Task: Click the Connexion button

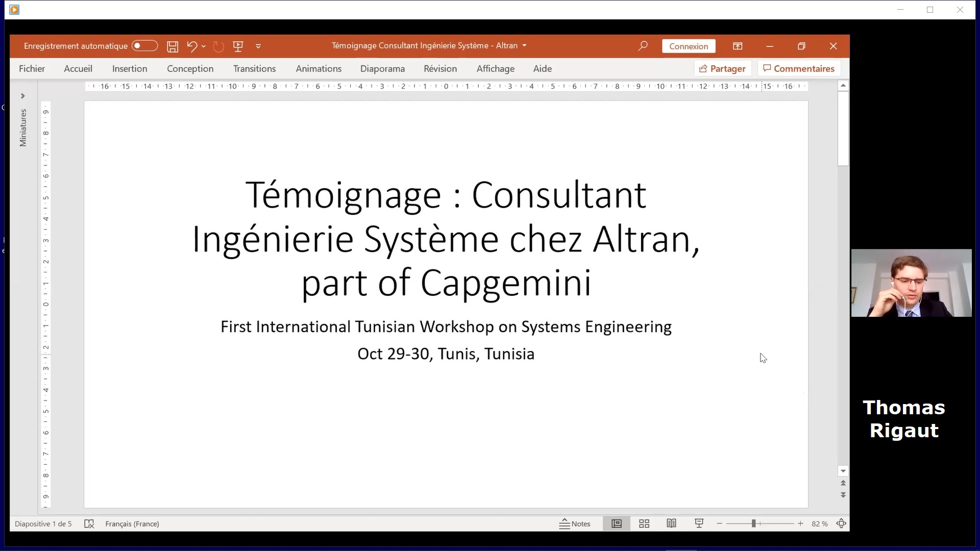Action: (x=689, y=46)
